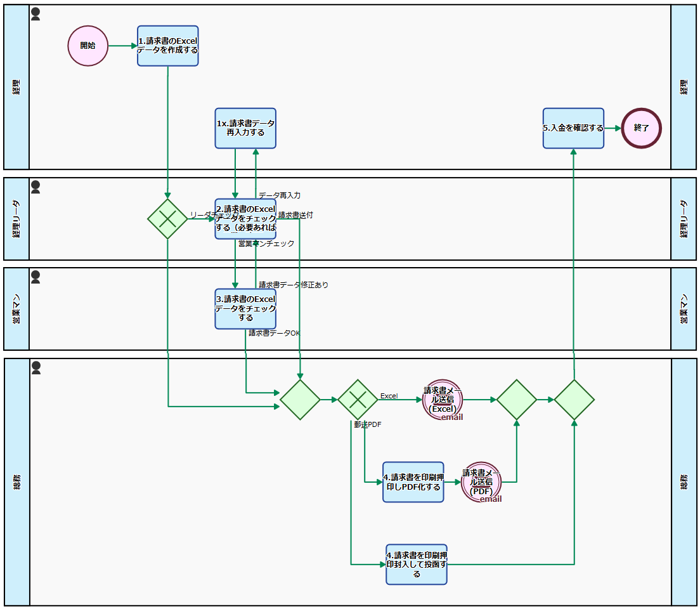Viewport: 700px width, 609px height.
Task: Select the right-side 総務 lane header
Action: point(684,482)
